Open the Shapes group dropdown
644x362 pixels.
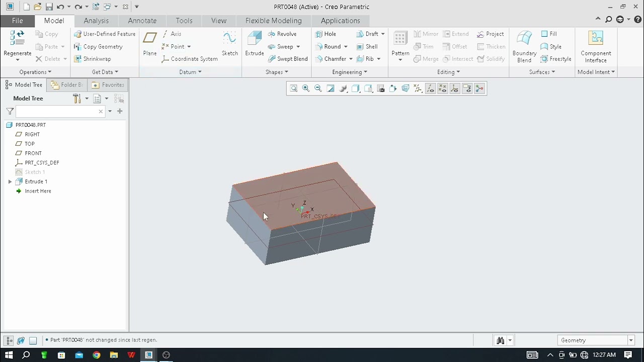click(277, 72)
